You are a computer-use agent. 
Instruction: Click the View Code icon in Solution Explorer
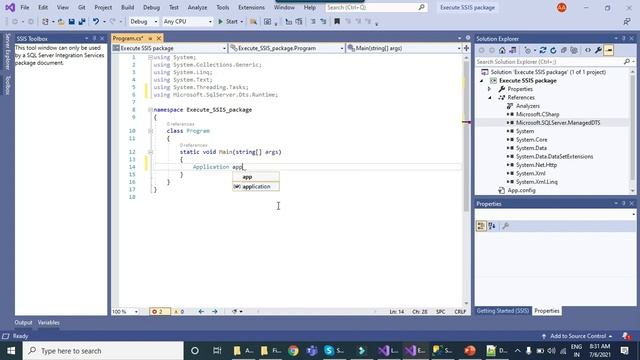(588, 50)
